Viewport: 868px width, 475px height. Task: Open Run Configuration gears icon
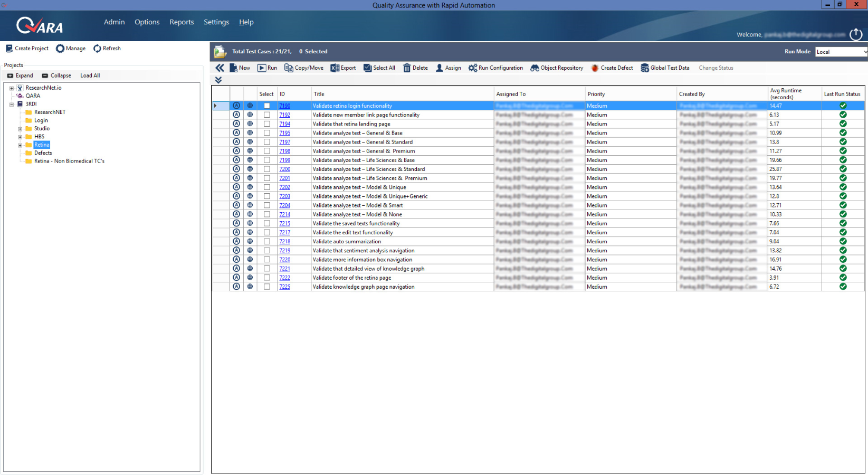tap(473, 68)
